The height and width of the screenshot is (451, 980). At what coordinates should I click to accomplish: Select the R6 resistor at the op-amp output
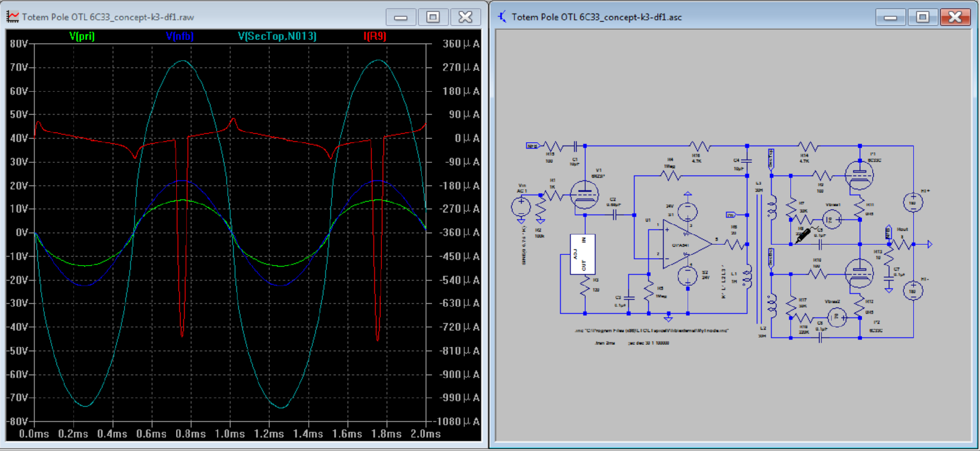[x=734, y=244]
